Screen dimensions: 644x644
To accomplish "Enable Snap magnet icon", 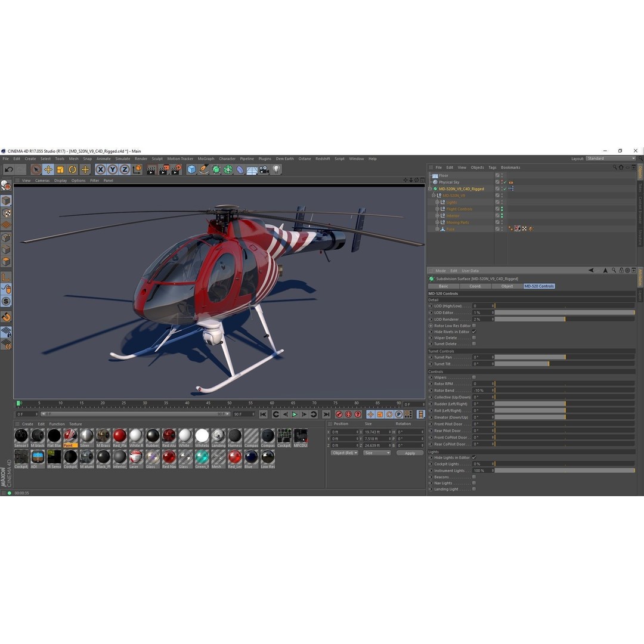I will (6, 317).
